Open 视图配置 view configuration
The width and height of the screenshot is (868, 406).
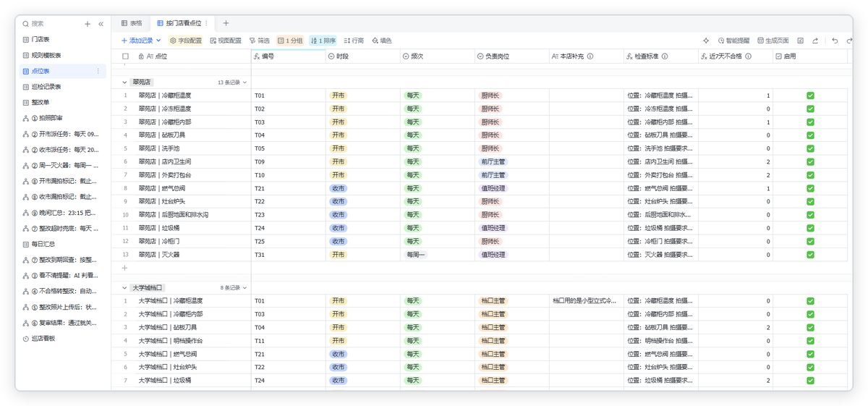226,41
